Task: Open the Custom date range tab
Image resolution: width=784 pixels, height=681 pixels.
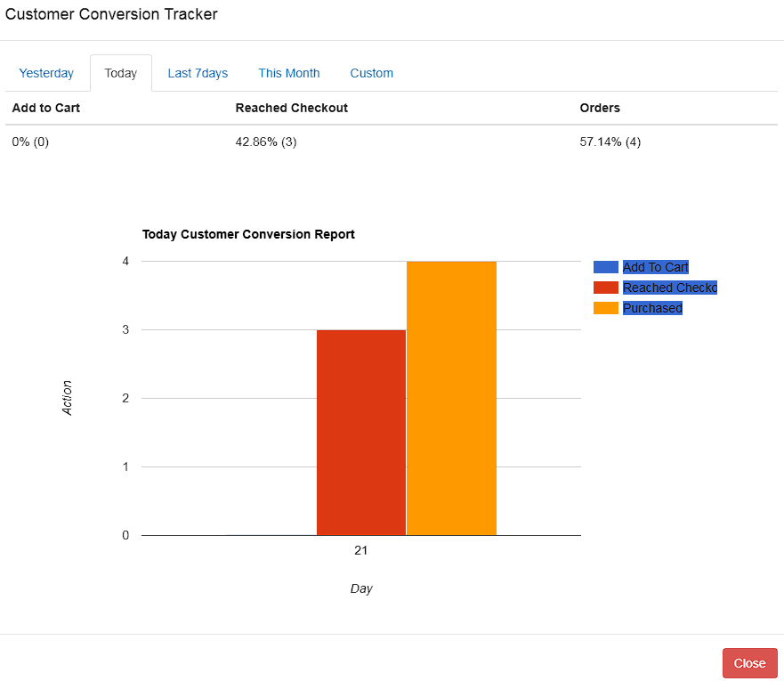Action: (x=371, y=73)
